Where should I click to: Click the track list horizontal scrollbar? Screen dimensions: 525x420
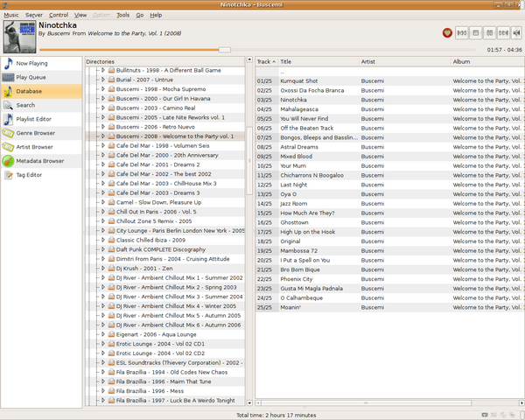(366, 402)
